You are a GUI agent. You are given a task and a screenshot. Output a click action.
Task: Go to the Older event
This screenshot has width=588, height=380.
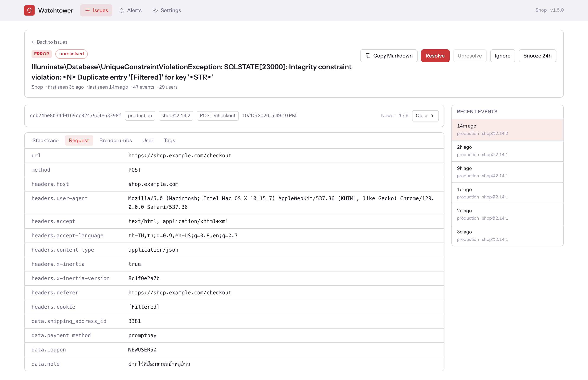click(425, 116)
